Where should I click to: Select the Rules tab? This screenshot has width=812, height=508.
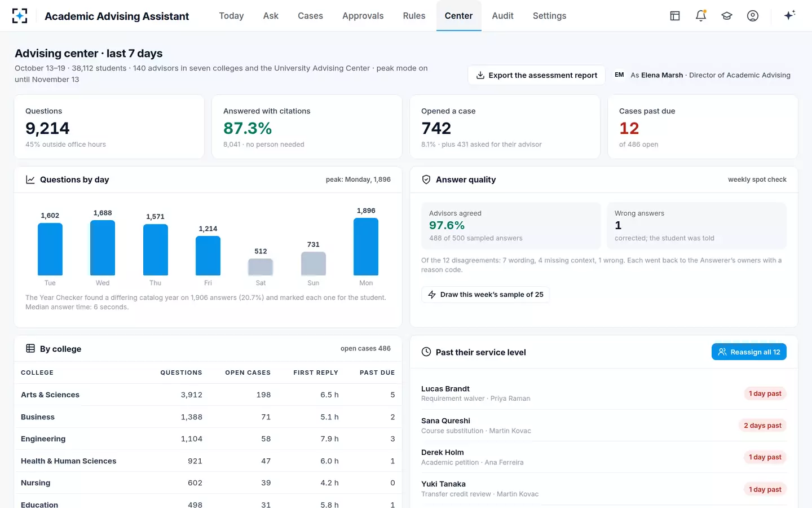coord(414,16)
